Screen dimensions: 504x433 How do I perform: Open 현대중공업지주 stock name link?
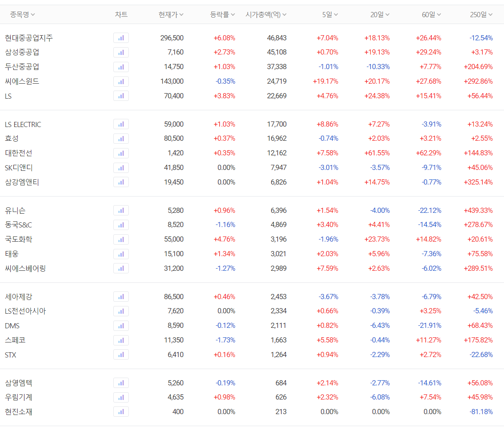(29, 38)
